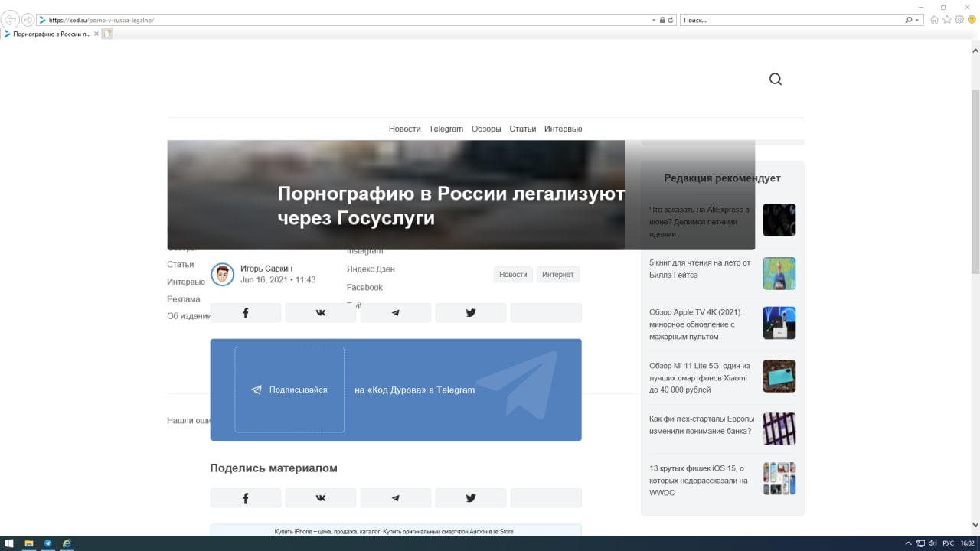Share on Twitter below Поделись материалом

[471, 498]
